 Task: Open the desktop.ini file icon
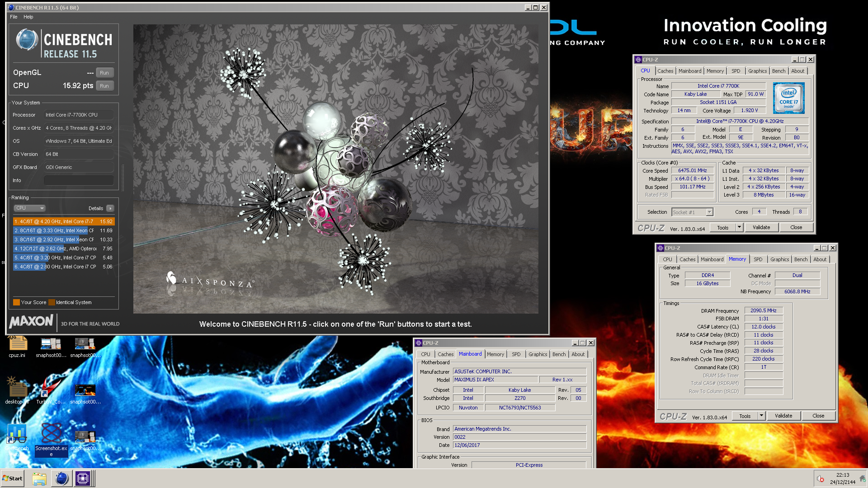pos(17,391)
